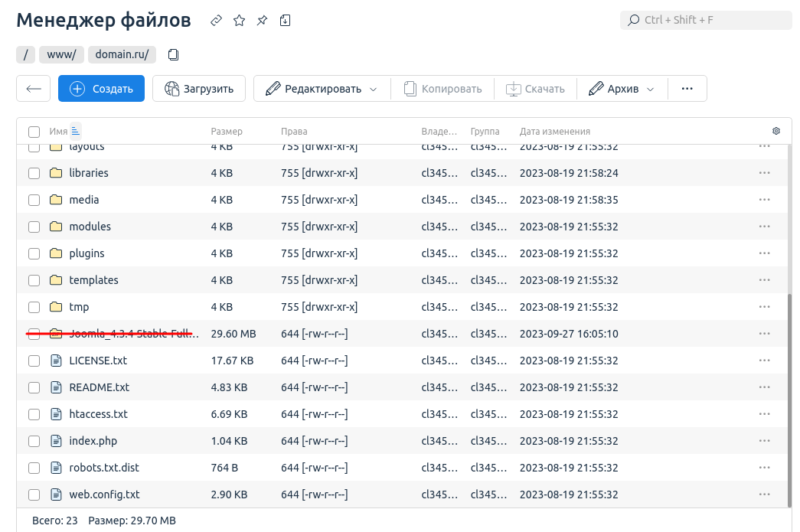
Task: Click the templates folder icon
Action: tap(56, 280)
